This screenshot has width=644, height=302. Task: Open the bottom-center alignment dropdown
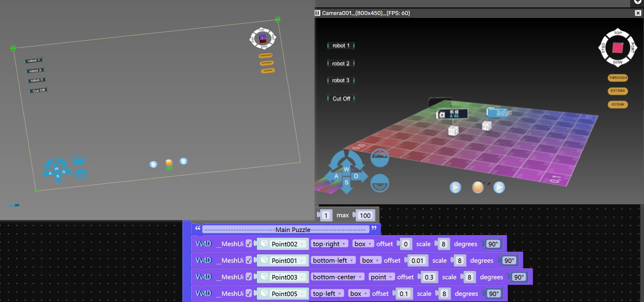coord(337,277)
